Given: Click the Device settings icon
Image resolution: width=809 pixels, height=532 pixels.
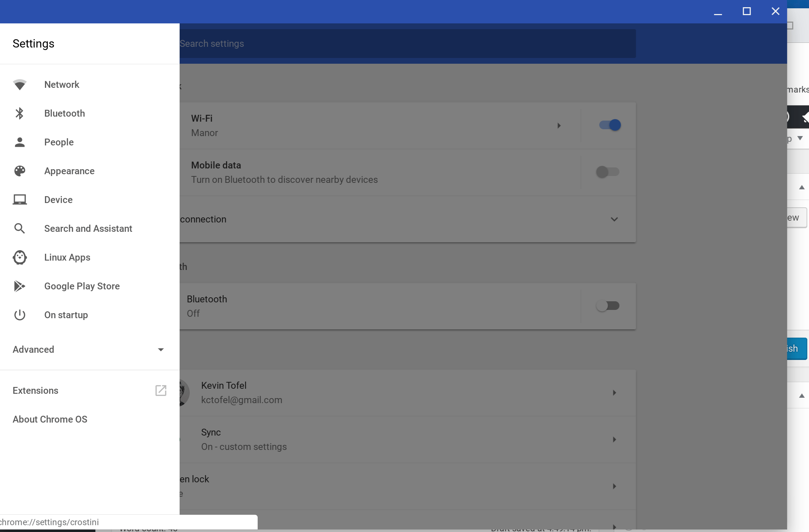Looking at the screenshot, I should pos(19,199).
